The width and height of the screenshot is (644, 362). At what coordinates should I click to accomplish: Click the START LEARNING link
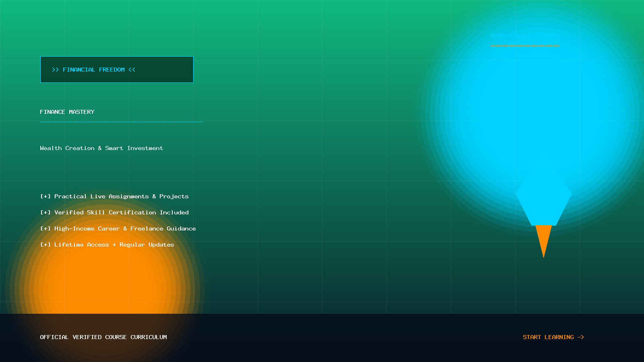click(553, 337)
